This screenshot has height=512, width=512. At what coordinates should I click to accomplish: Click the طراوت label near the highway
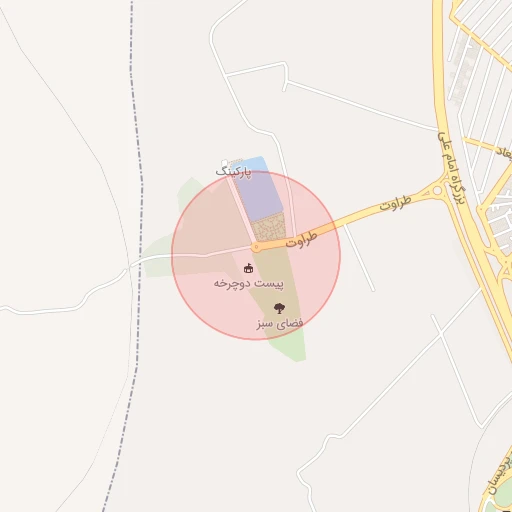395,203
